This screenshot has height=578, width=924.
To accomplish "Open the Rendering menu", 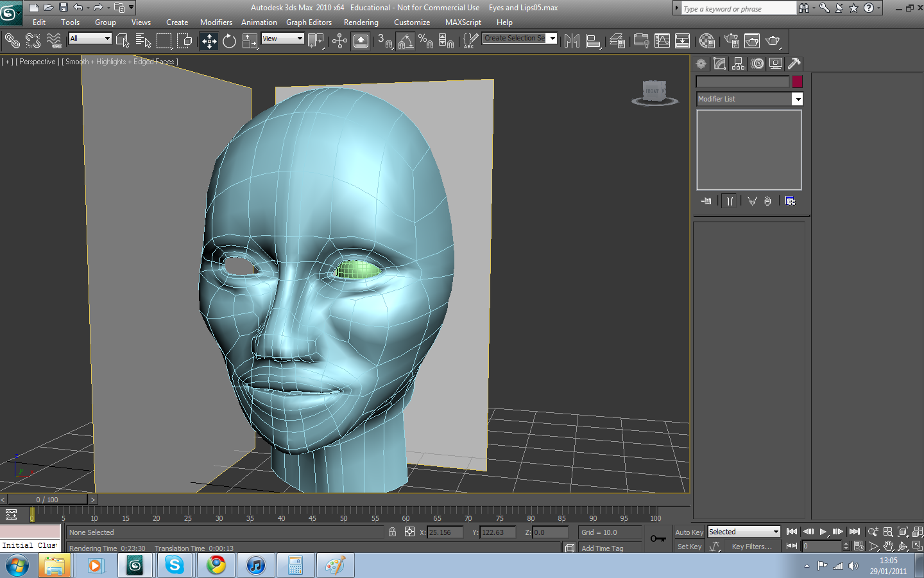I will coord(361,22).
